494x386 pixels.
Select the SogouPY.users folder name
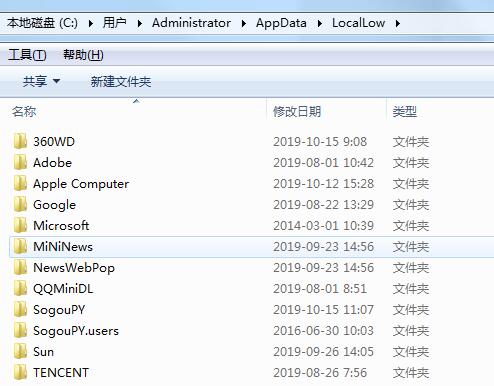tap(76, 331)
